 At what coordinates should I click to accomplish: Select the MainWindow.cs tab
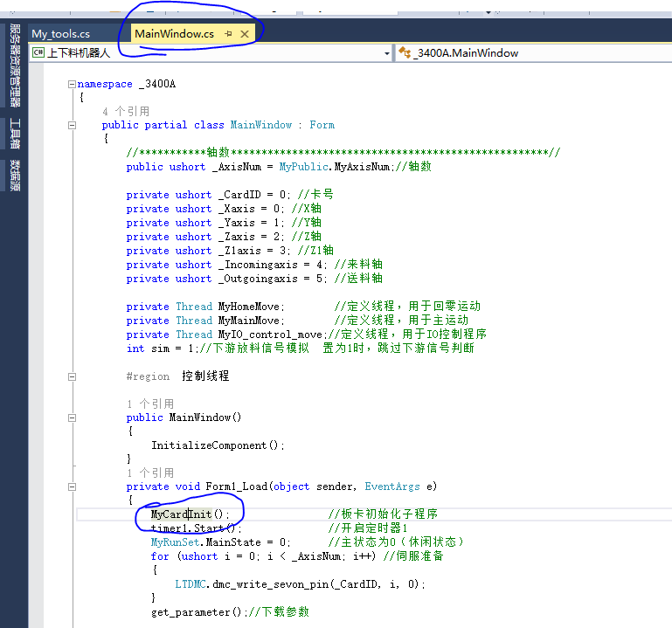tap(174, 34)
